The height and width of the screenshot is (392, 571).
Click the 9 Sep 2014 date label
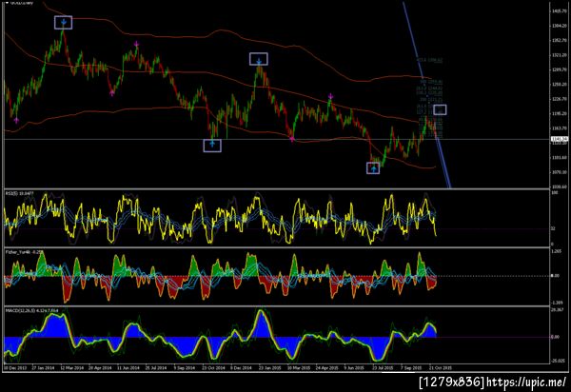[185, 367]
